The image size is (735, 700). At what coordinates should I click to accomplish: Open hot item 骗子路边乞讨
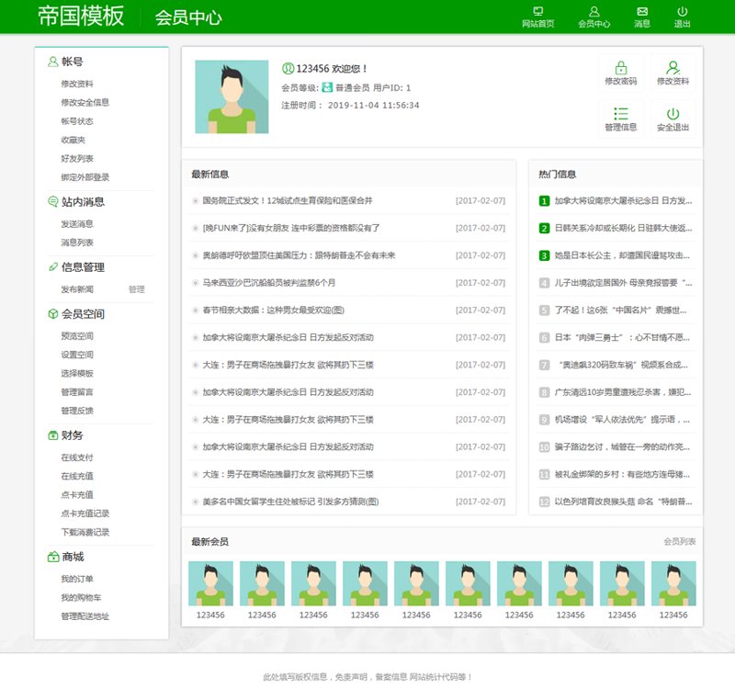(622, 447)
